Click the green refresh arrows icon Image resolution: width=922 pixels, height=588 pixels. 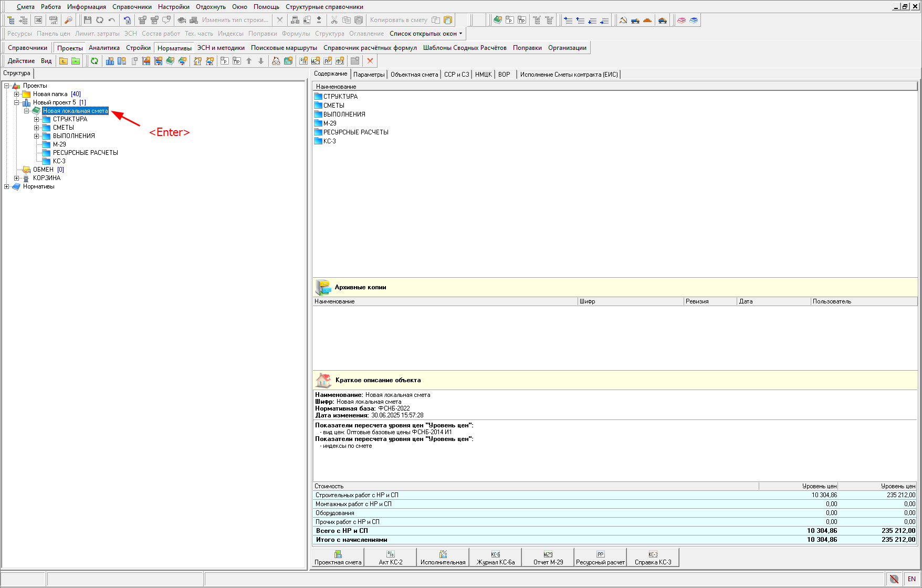[95, 61]
